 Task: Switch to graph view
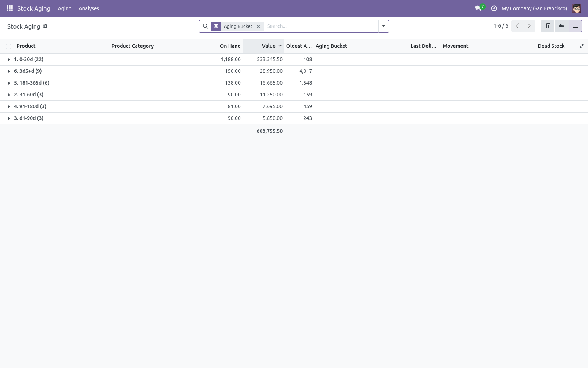pos(562,26)
